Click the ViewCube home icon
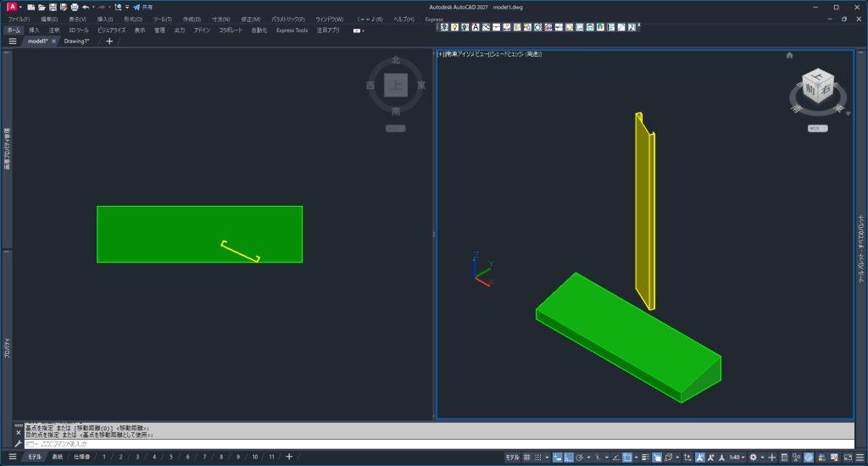The height and width of the screenshot is (466, 868). click(x=789, y=55)
